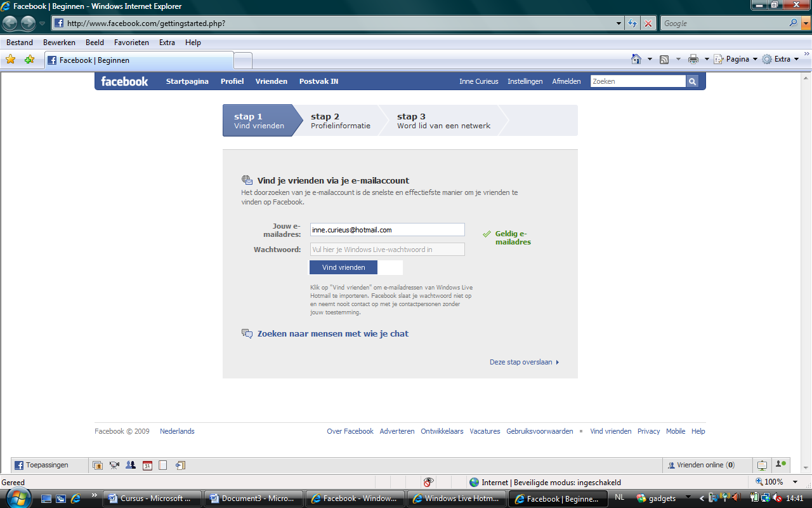The height and width of the screenshot is (508, 812).
Task: Select the stap 3 Word lid van een netwerk step
Action: click(x=443, y=121)
